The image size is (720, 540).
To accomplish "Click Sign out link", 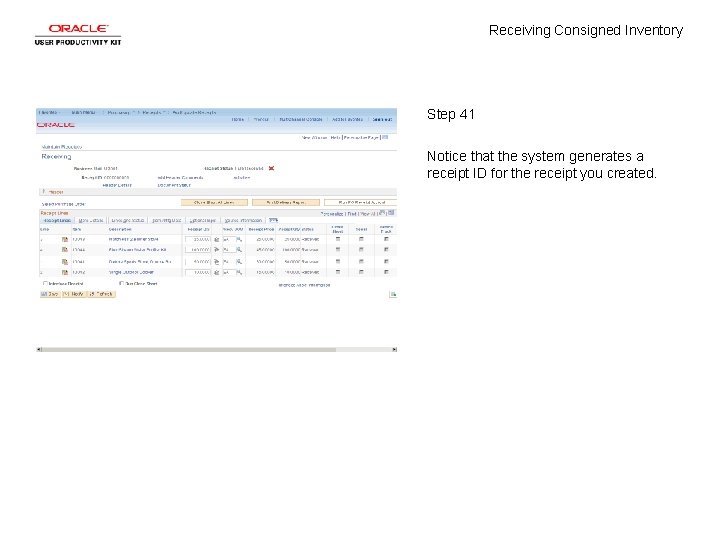I will (382, 119).
